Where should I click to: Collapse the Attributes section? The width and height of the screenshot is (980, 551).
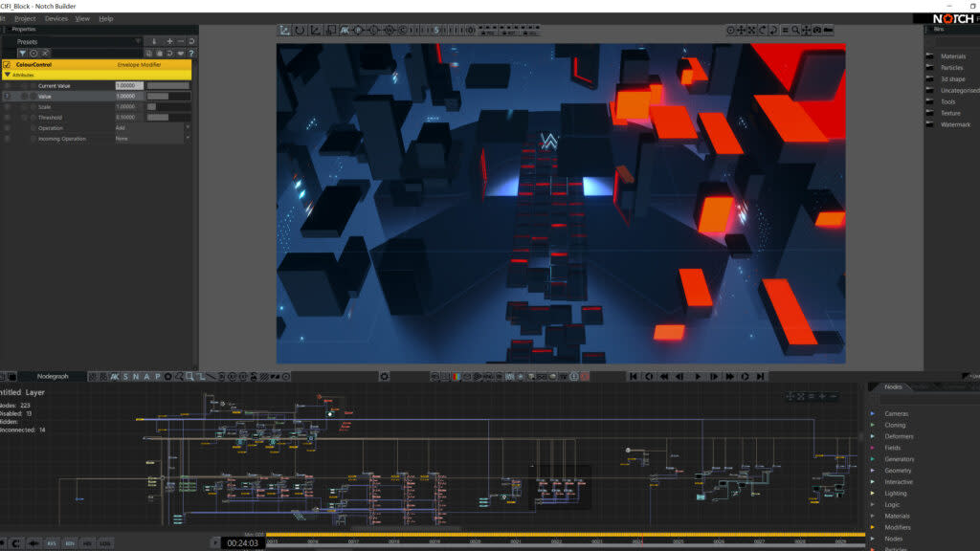[8, 75]
